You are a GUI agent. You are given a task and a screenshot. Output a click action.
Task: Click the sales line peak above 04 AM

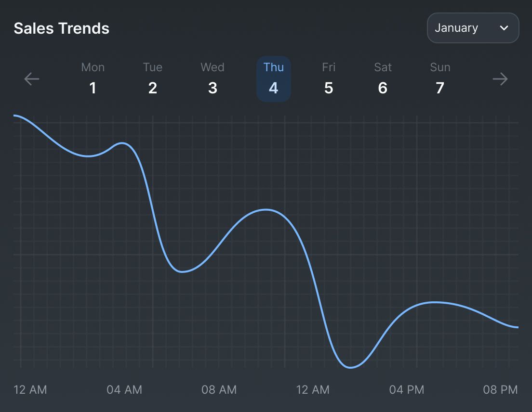click(123, 143)
